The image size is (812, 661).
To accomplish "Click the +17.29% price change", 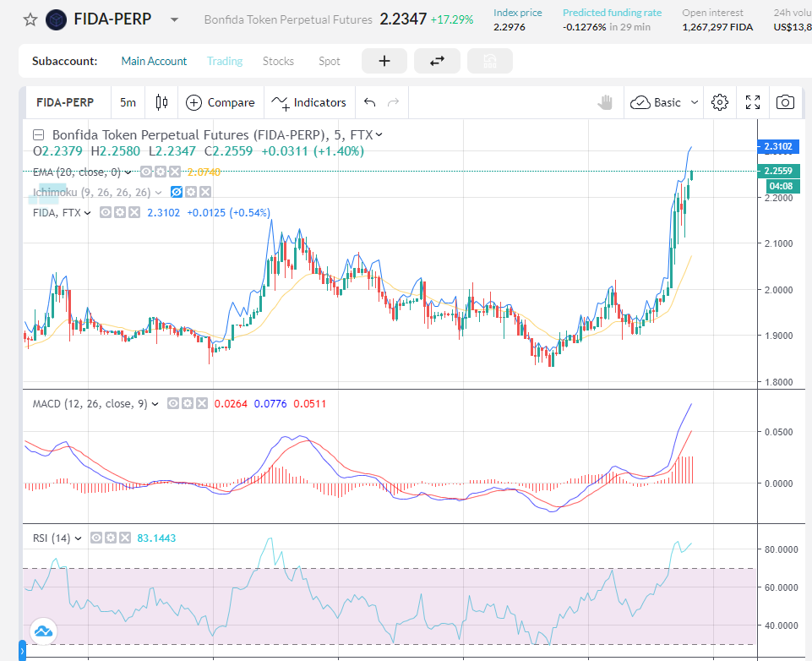I will pyautogui.click(x=452, y=19).
